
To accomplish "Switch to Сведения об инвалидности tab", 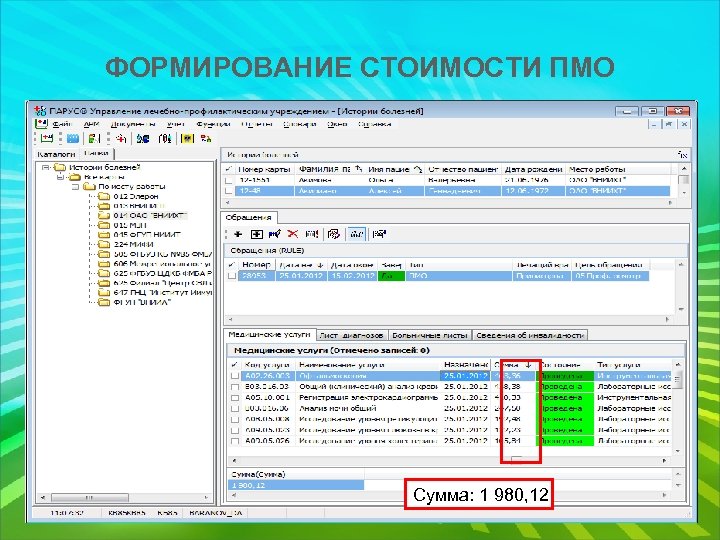I will (530, 335).
